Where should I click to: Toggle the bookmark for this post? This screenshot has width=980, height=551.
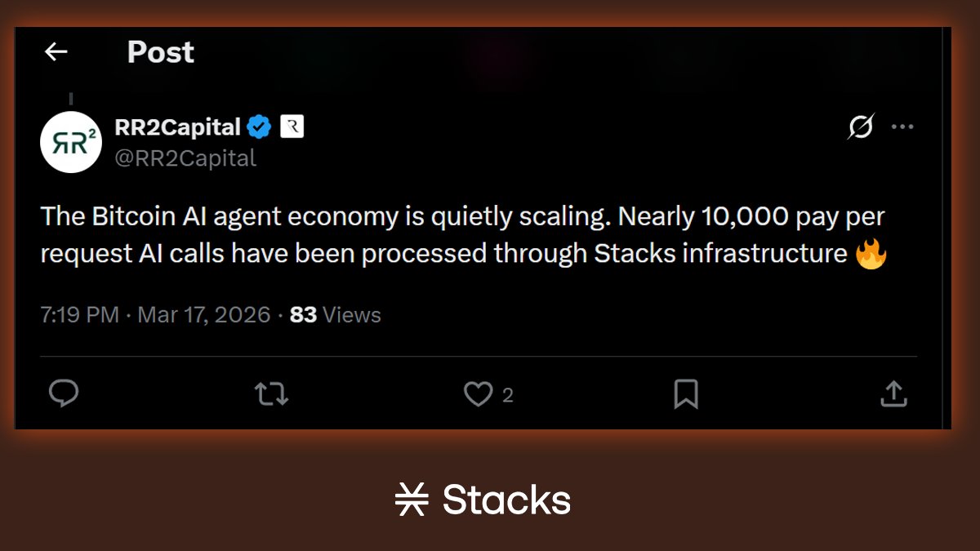pyautogui.click(x=686, y=394)
